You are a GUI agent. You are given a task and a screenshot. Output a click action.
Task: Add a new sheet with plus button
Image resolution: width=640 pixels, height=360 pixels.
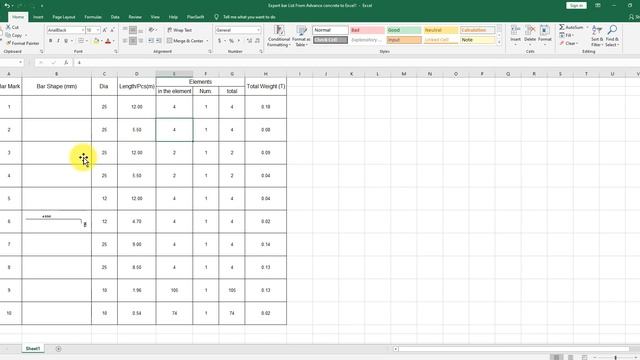(x=58, y=349)
